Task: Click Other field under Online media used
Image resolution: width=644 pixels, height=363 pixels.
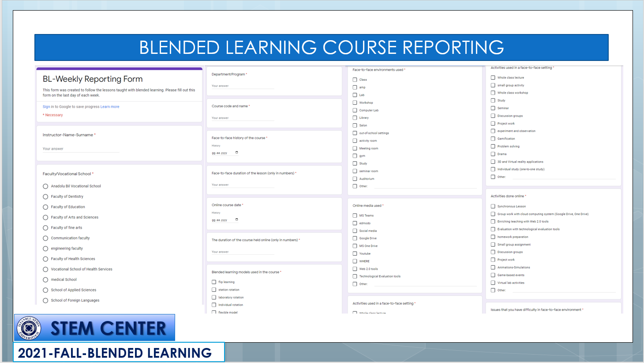Action: tap(425, 284)
